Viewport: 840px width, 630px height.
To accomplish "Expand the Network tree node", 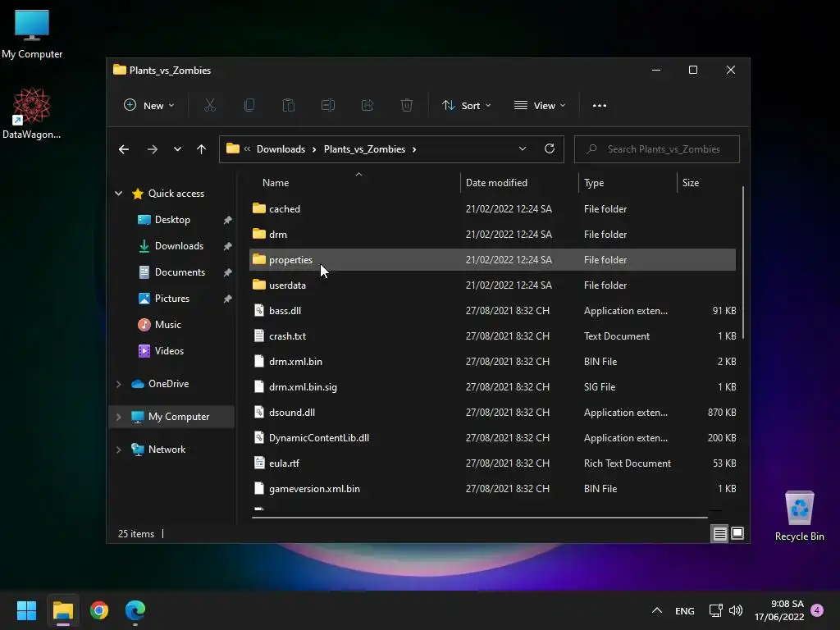I will point(118,450).
